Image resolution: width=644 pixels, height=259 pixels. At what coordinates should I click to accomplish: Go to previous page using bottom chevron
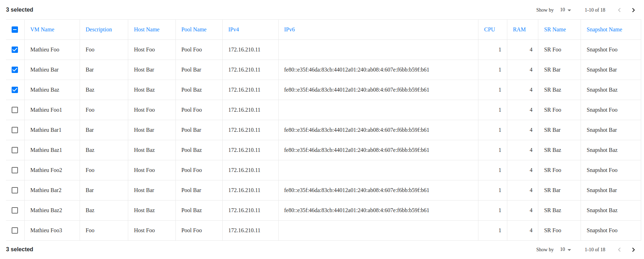619,249
